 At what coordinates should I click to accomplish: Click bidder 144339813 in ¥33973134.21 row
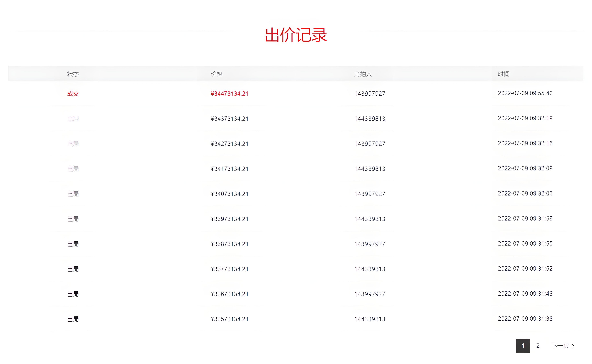tap(370, 219)
